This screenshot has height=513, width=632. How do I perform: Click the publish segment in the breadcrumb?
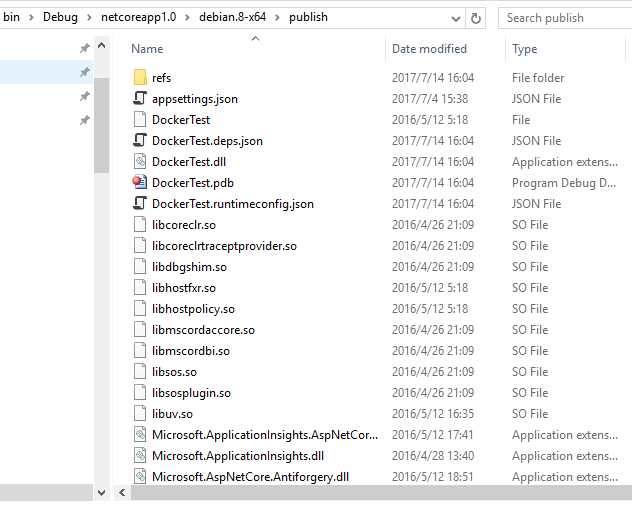308,17
